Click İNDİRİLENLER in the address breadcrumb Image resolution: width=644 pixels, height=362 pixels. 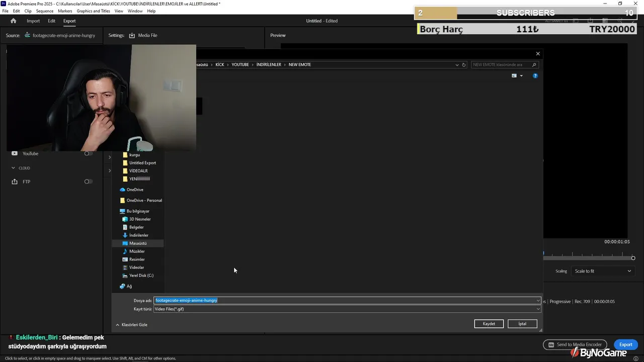pyautogui.click(x=269, y=64)
